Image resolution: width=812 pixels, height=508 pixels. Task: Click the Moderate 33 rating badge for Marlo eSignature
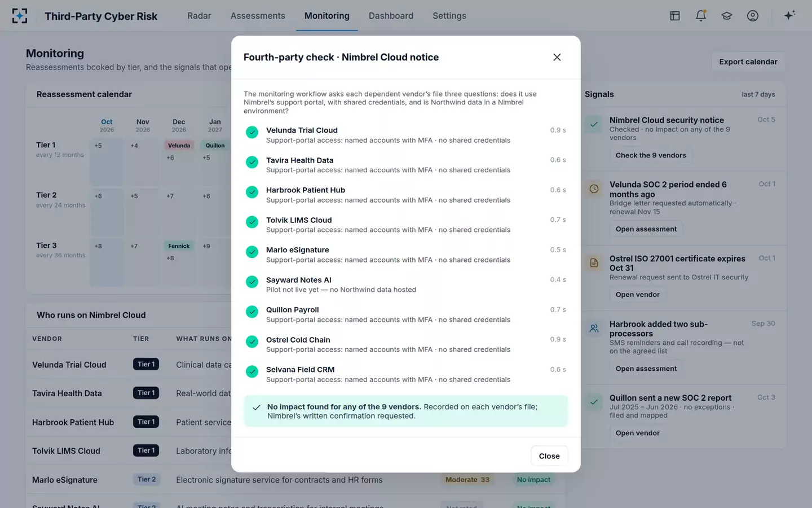(x=467, y=480)
